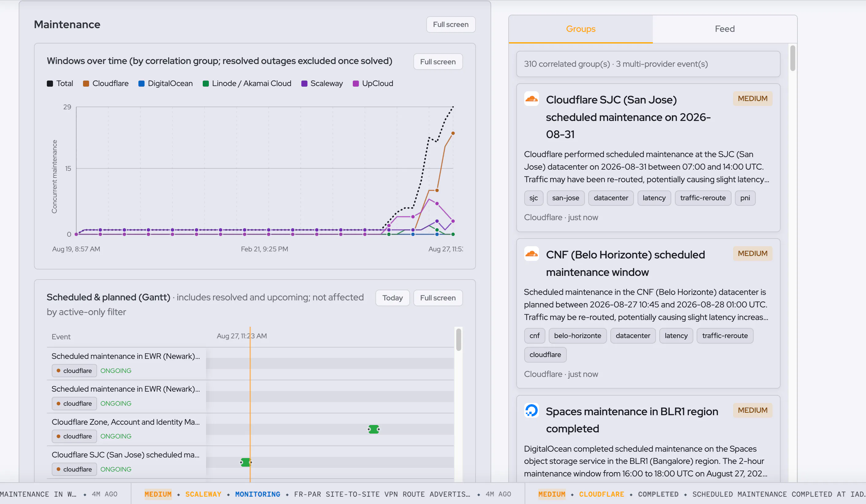This screenshot has height=504, width=866.
Task: Click the '310 correlated group(s)' summary box
Action: point(648,64)
